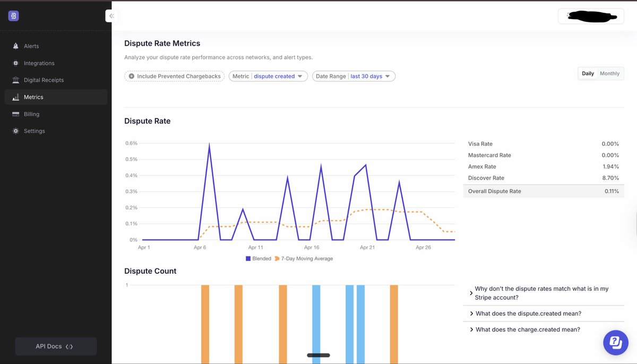Toggle Include Prevented Chargebacks filter
The width and height of the screenshot is (637, 364).
click(x=174, y=76)
